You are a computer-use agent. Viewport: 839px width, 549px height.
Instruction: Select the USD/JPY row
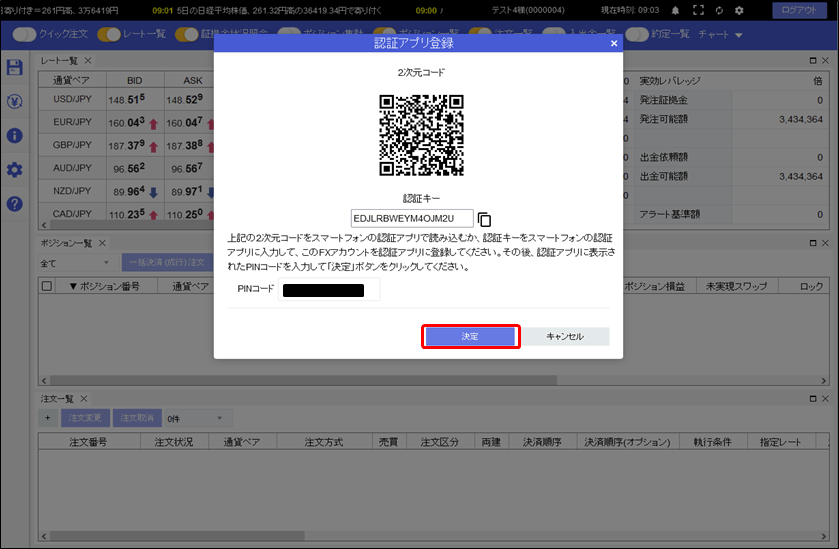pyautogui.click(x=126, y=100)
